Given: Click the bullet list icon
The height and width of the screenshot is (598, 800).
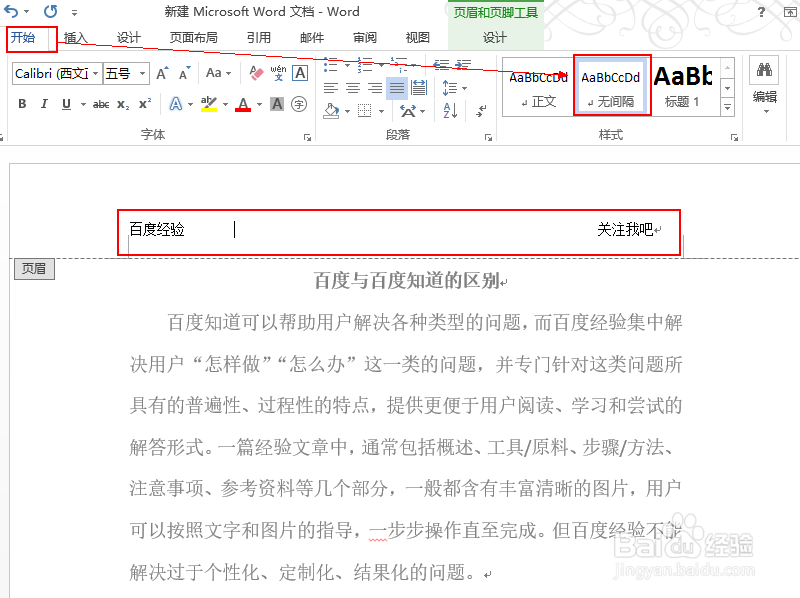Looking at the screenshot, I should pos(331,65).
